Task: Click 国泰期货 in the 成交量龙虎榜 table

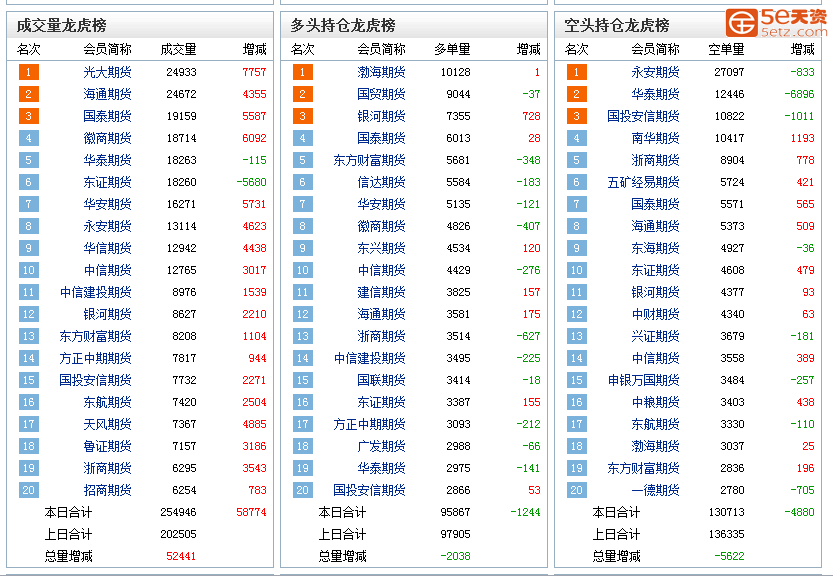Action: click(x=107, y=116)
